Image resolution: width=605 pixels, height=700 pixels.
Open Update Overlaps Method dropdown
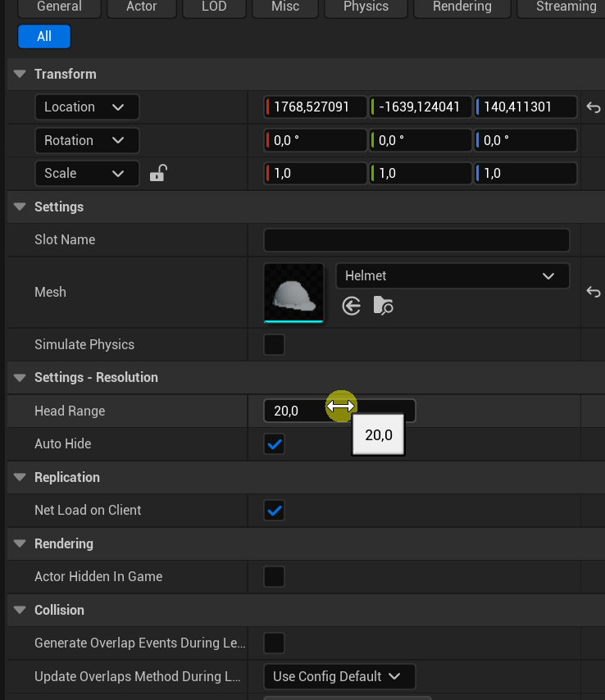[x=339, y=676]
